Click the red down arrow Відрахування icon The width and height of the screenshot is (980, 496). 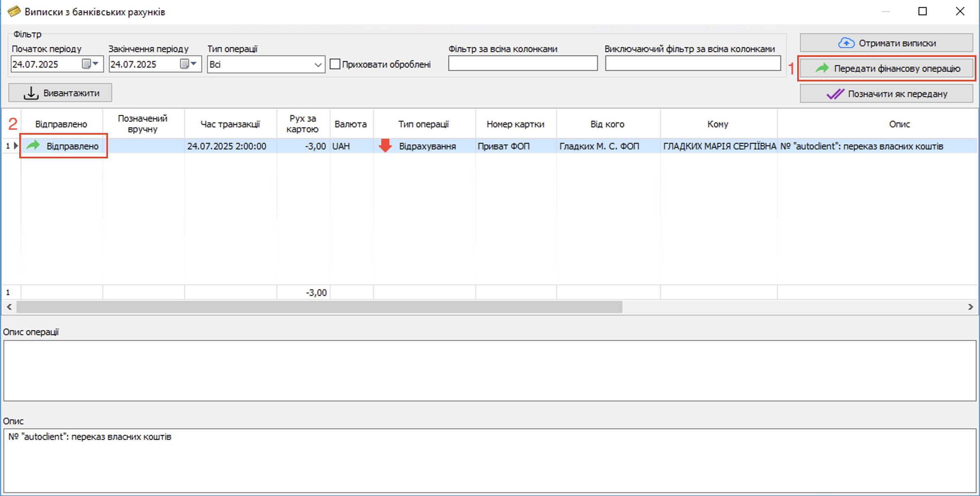(x=385, y=146)
